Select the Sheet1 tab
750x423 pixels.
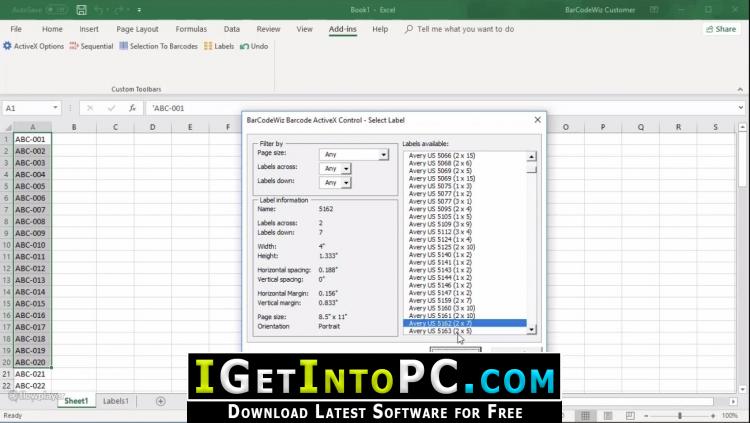point(76,401)
